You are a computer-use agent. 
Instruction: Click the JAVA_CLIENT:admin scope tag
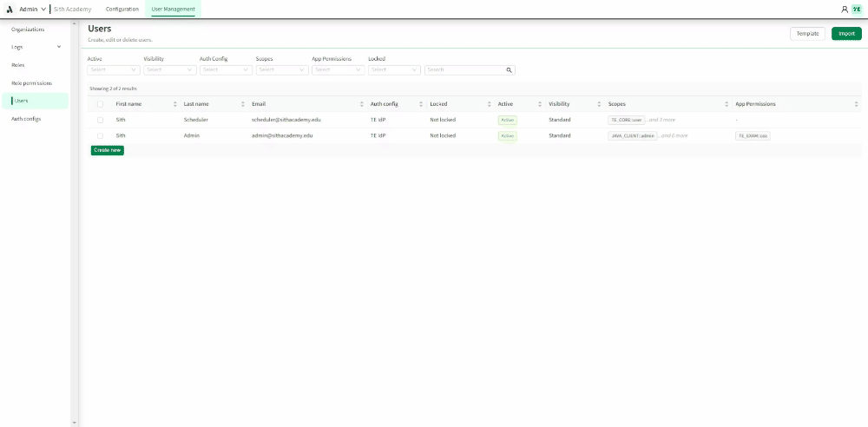633,135
